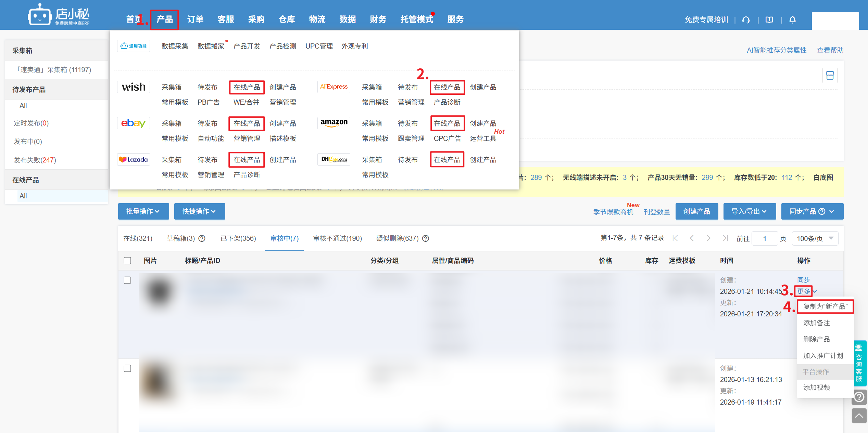Click the back-to-top arrow button

859,416
